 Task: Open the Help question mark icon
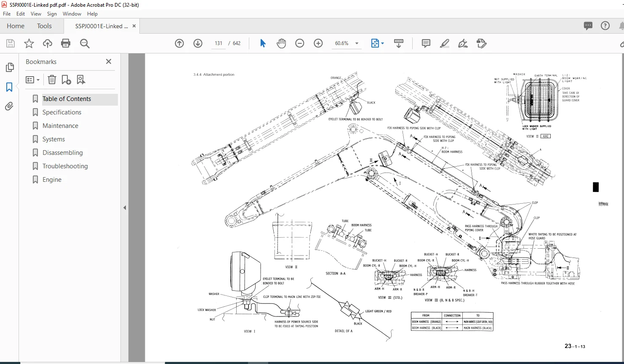pyautogui.click(x=605, y=26)
